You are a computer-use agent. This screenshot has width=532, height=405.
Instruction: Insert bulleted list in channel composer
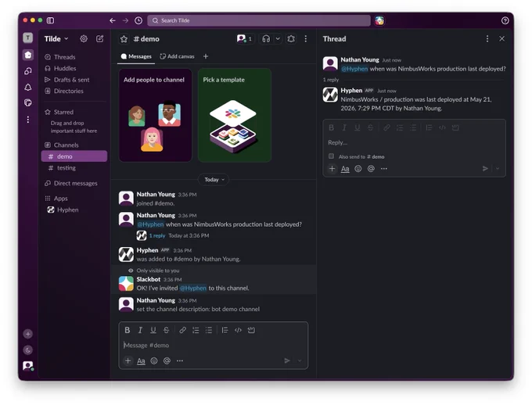coord(209,330)
